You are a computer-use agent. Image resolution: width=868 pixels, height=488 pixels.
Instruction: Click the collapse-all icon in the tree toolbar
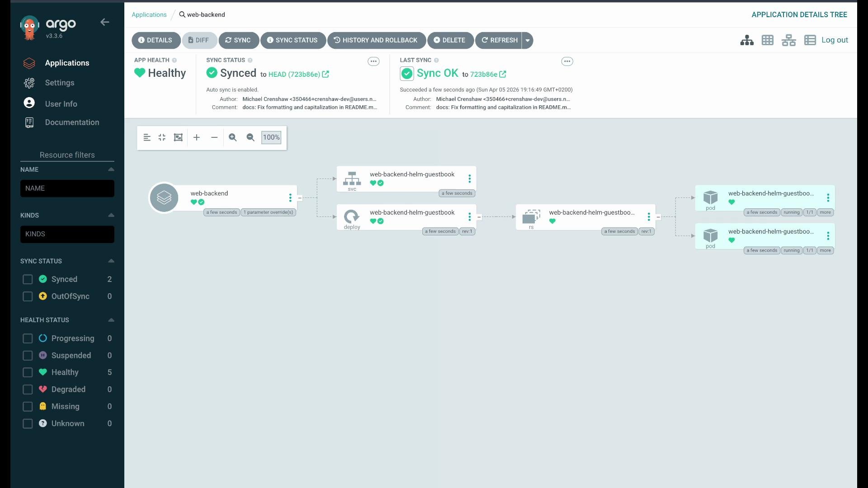(x=162, y=137)
